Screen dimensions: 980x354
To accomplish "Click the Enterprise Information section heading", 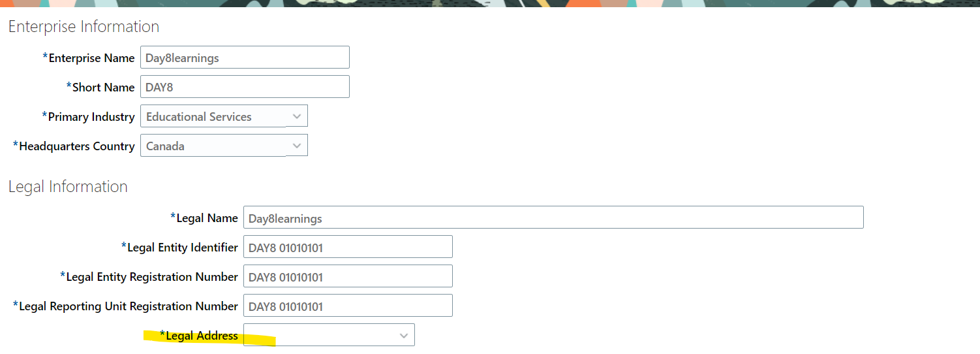I will pos(84,27).
